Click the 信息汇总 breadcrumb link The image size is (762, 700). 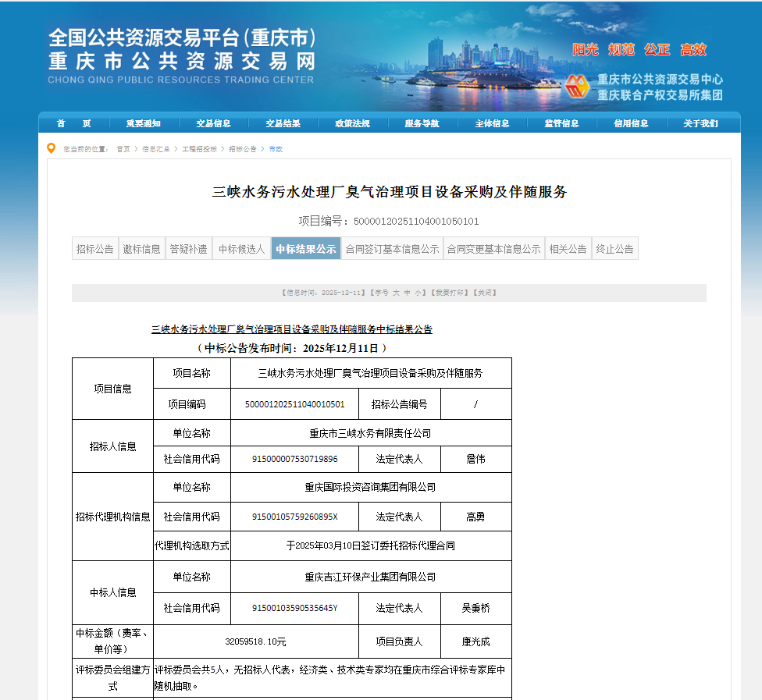[x=155, y=149]
